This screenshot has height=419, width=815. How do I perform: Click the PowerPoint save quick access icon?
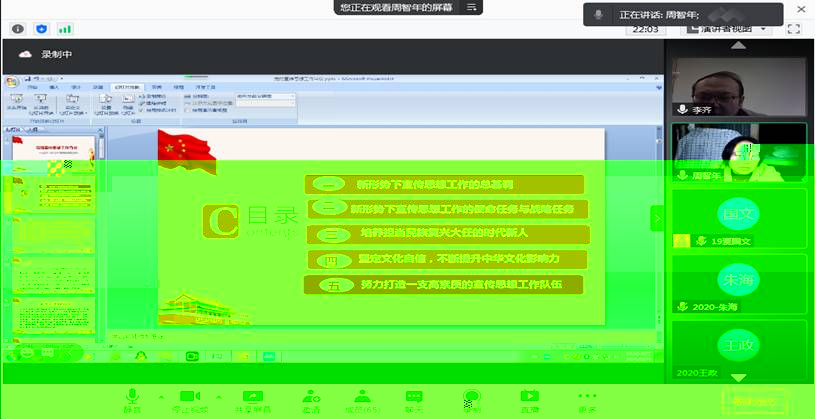pos(29,78)
